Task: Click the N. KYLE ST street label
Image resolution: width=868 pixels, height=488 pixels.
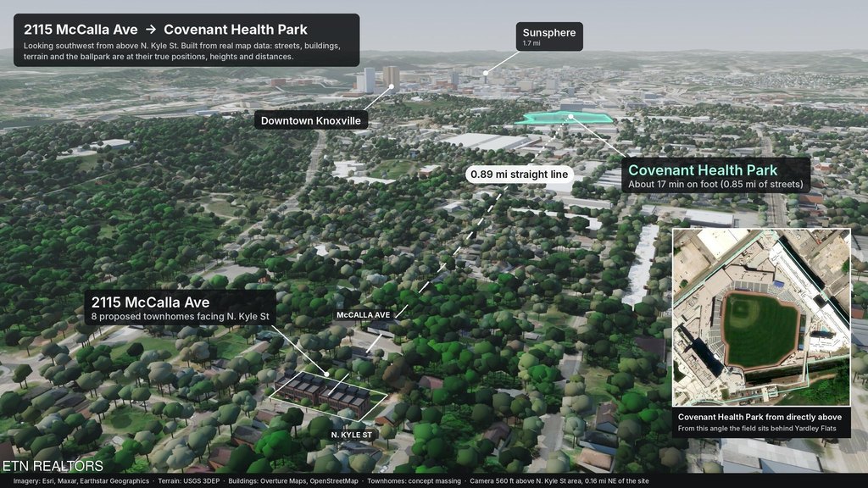Action: (352, 435)
